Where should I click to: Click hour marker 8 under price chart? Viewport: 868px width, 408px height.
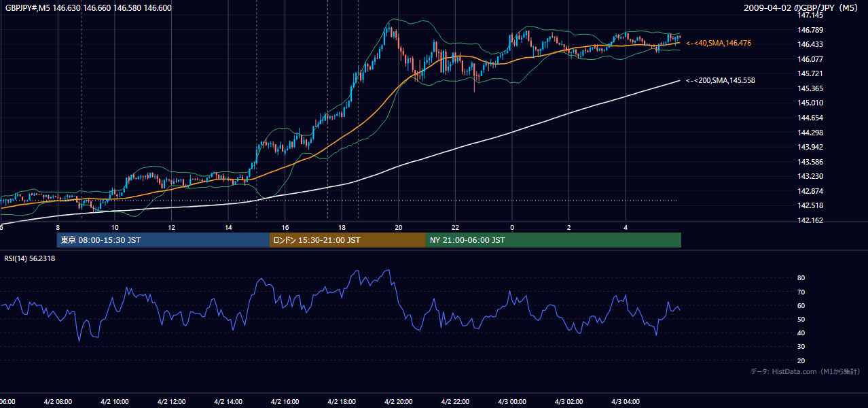pyautogui.click(x=58, y=227)
